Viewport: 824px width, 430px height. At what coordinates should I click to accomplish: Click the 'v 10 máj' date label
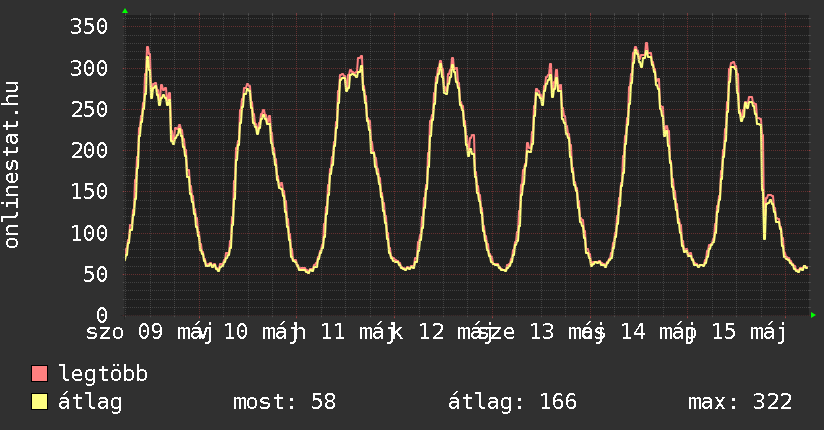(249, 332)
